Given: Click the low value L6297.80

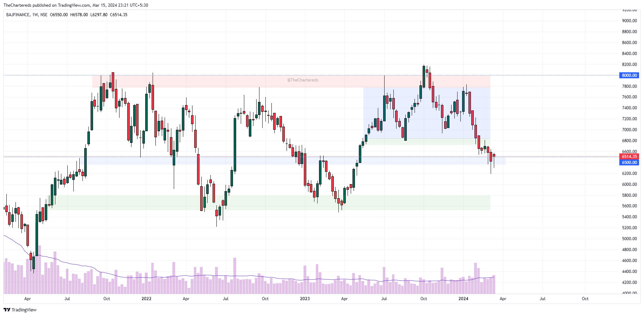Looking at the screenshot, I should [x=99, y=15].
